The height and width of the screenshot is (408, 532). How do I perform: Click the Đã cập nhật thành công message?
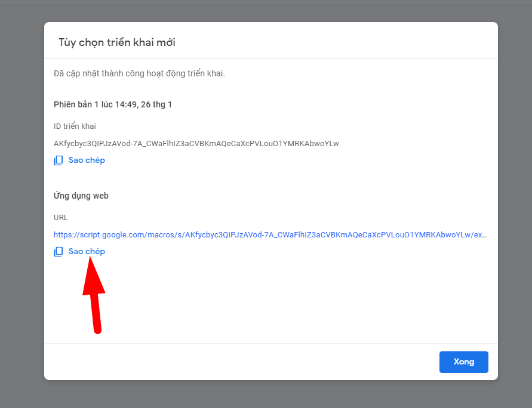(139, 74)
